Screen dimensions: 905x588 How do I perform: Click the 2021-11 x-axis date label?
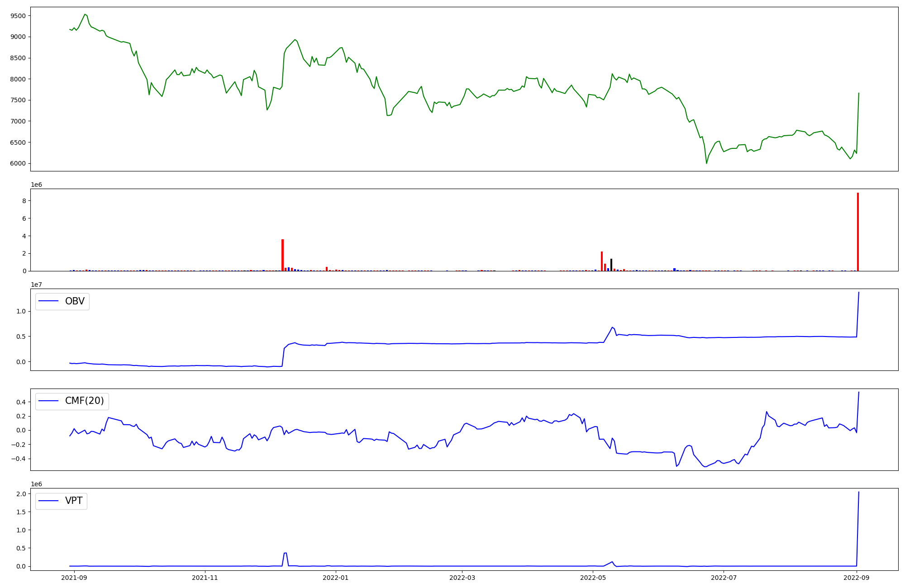tap(205, 578)
